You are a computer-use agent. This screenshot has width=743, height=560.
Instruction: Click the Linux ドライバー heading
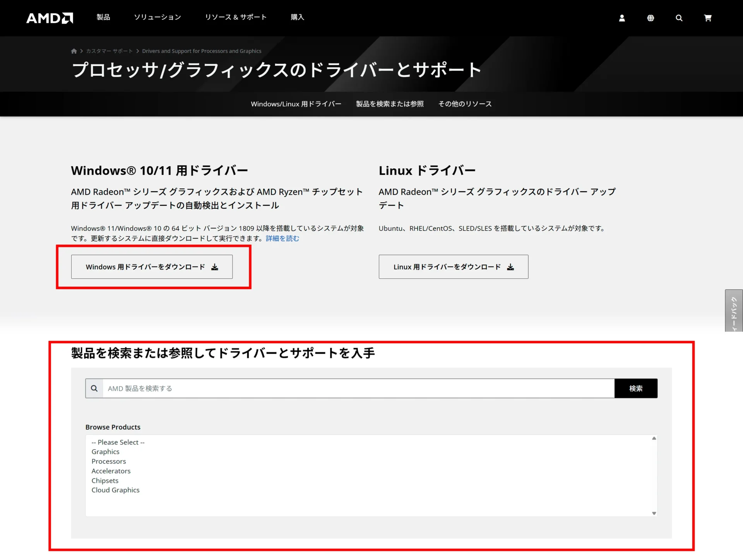click(427, 171)
